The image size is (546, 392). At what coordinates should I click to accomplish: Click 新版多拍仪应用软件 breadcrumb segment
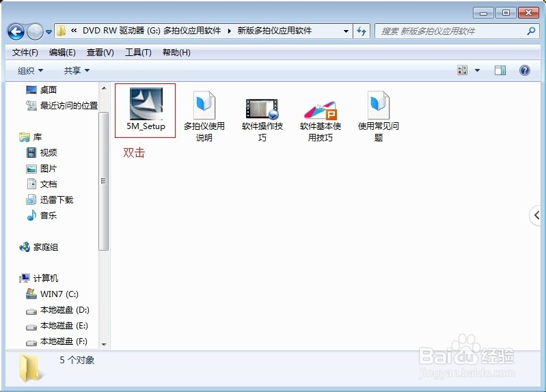(x=275, y=31)
